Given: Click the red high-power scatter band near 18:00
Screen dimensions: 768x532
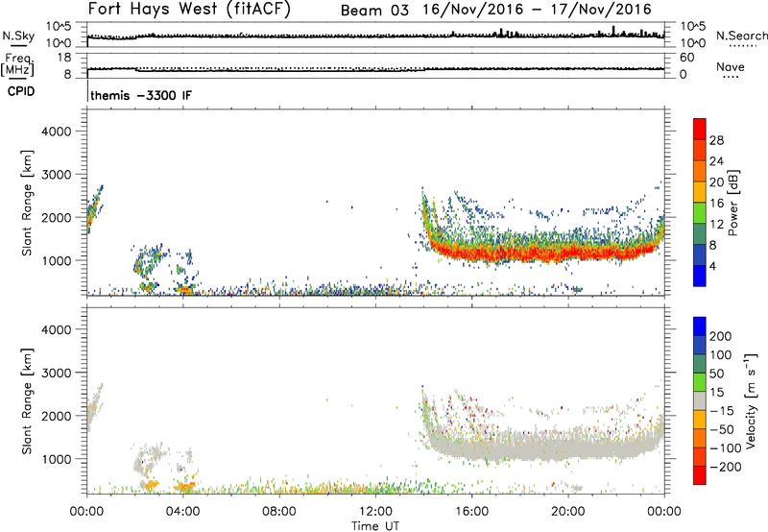Looking at the screenshot, I should tap(519, 254).
